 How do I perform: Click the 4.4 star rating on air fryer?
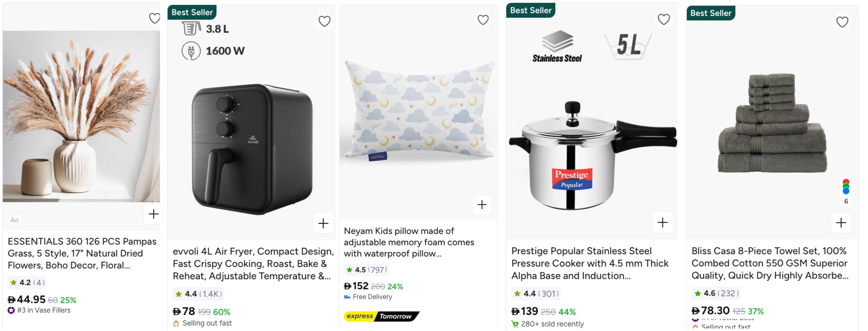click(198, 294)
